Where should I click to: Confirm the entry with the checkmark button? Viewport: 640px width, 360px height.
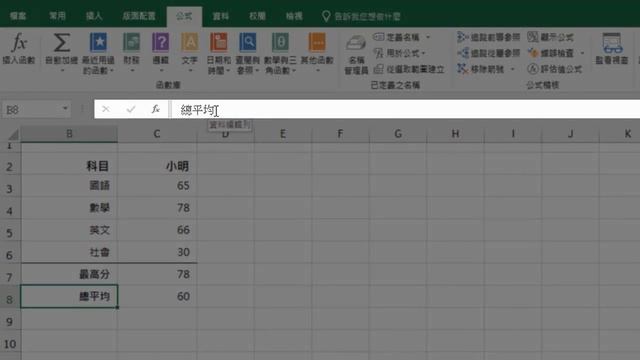[131, 109]
